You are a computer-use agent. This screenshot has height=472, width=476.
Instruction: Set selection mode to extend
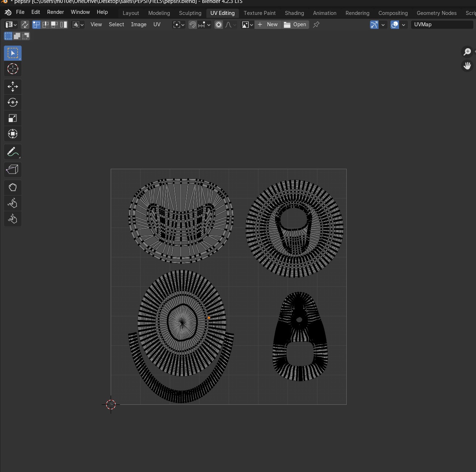pos(17,36)
